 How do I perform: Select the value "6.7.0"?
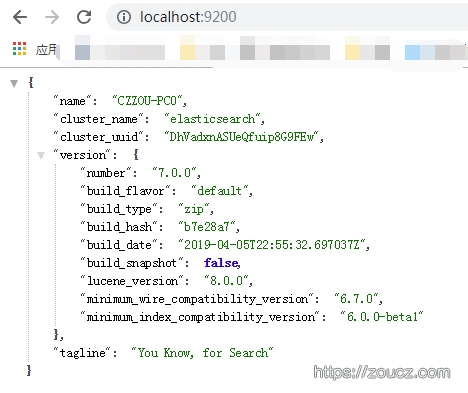(x=356, y=299)
